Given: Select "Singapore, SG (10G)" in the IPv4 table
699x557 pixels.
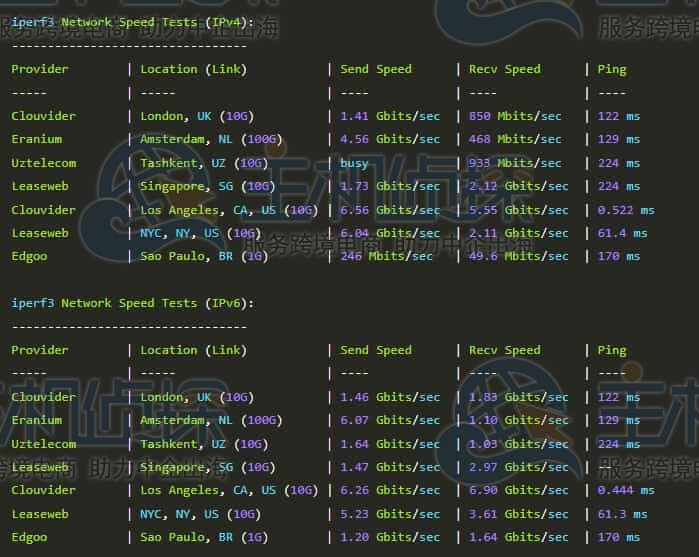Looking at the screenshot, I should [208, 186].
